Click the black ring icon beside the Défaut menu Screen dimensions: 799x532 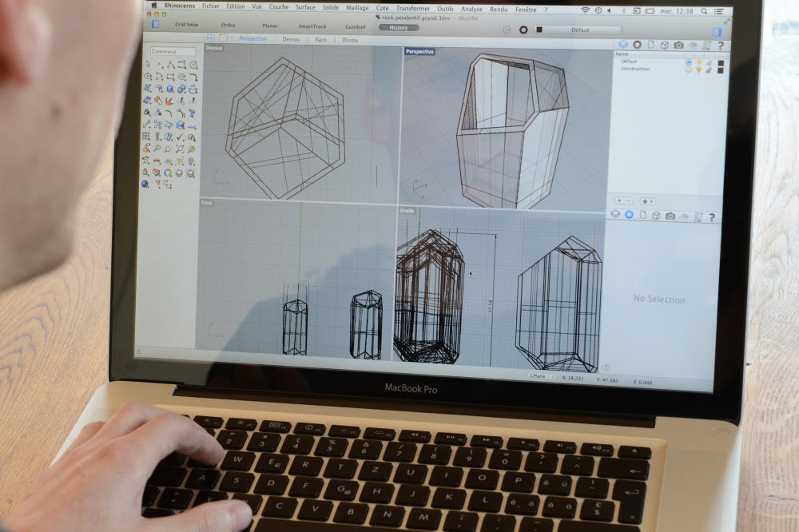[x=523, y=30]
